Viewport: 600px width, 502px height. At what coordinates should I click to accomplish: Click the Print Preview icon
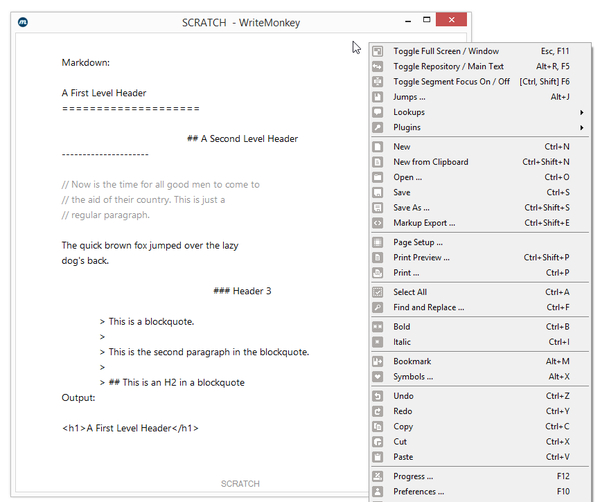[378, 258]
